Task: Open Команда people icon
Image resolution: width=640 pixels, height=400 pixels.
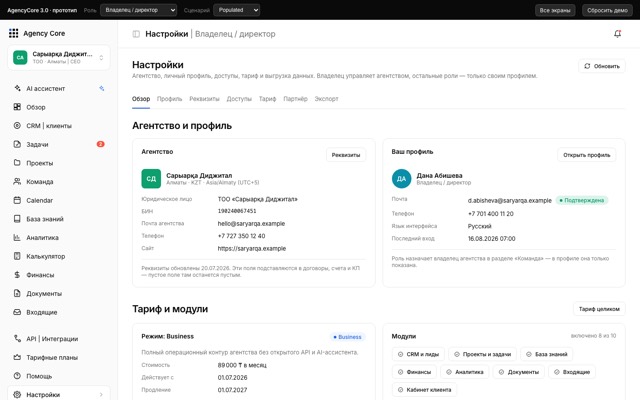Action: point(17,182)
